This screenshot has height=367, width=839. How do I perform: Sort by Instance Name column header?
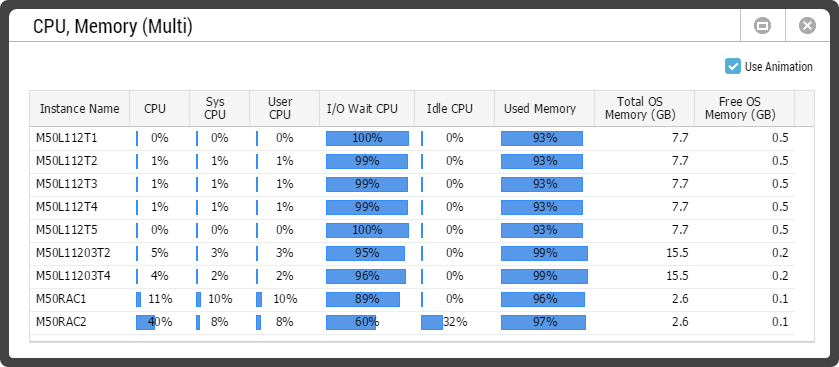(x=80, y=109)
